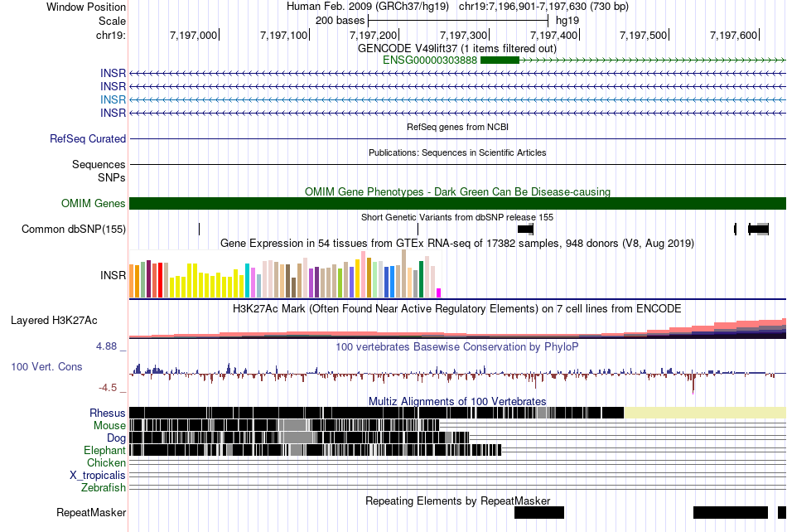The width and height of the screenshot is (787, 532).
Task: Select the Zebrafish alignment label
Action: point(104,487)
